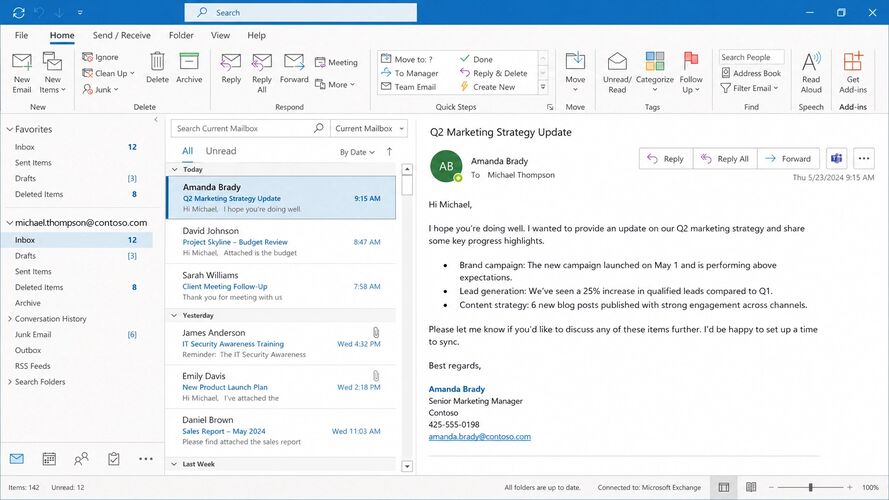The width and height of the screenshot is (889, 500).
Task: Open People view in navigation bar
Action: (x=81, y=459)
